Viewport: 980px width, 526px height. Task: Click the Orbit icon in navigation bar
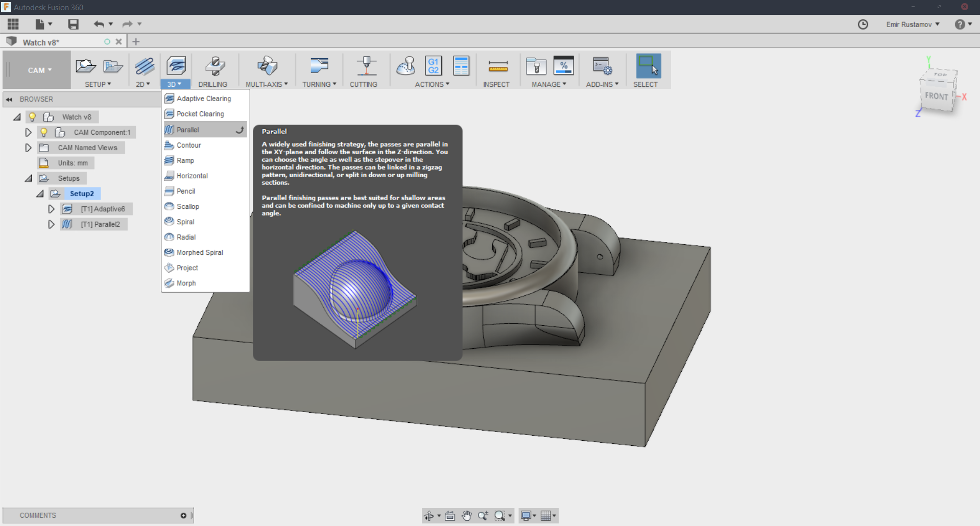(429, 516)
